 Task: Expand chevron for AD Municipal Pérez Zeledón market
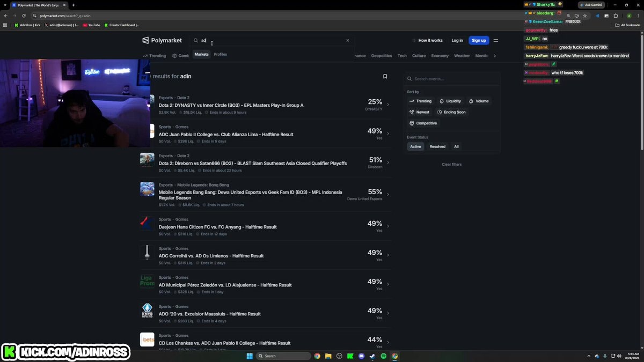(x=388, y=284)
